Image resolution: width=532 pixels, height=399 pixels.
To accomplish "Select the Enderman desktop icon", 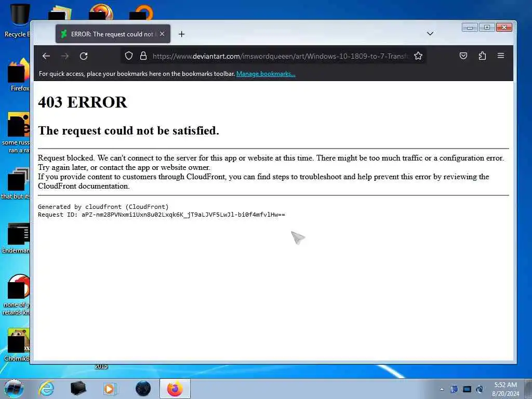I will click(x=16, y=237).
